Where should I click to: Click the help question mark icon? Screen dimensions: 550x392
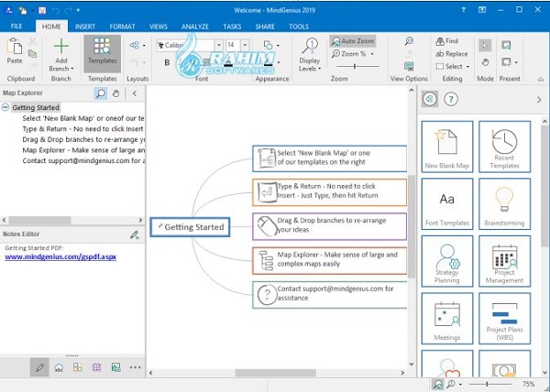(451, 99)
